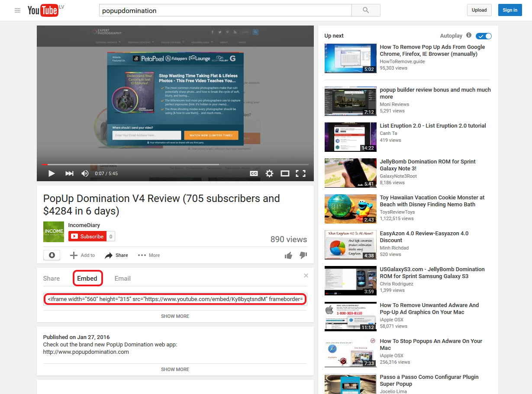Open the More actions menu
The width and height of the screenshot is (532, 394).
point(149,255)
